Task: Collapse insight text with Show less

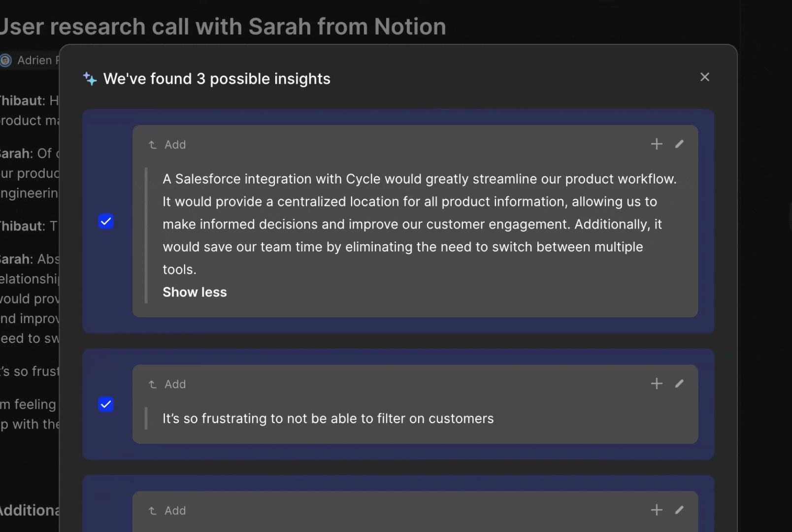Action: point(195,292)
